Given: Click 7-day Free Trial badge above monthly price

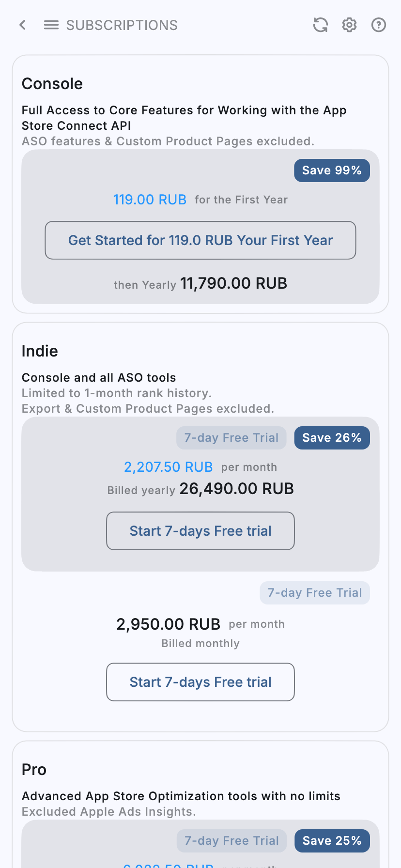Looking at the screenshot, I should (x=315, y=593).
